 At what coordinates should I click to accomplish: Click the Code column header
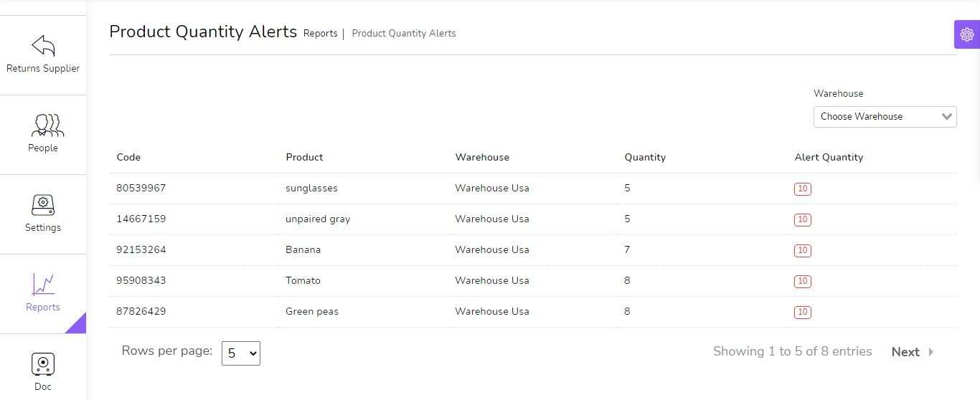point(128,158)
